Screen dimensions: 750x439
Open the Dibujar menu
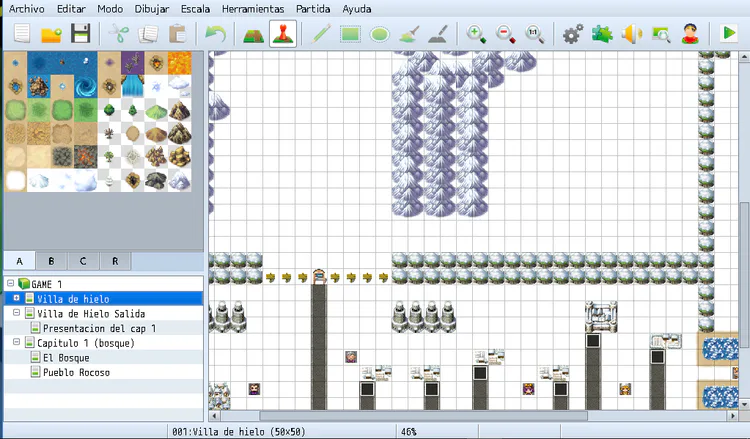click(x=152, y=9)
